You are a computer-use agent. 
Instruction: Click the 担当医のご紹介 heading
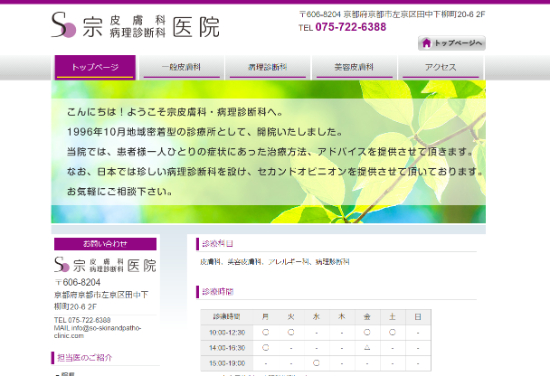[85, 358]
